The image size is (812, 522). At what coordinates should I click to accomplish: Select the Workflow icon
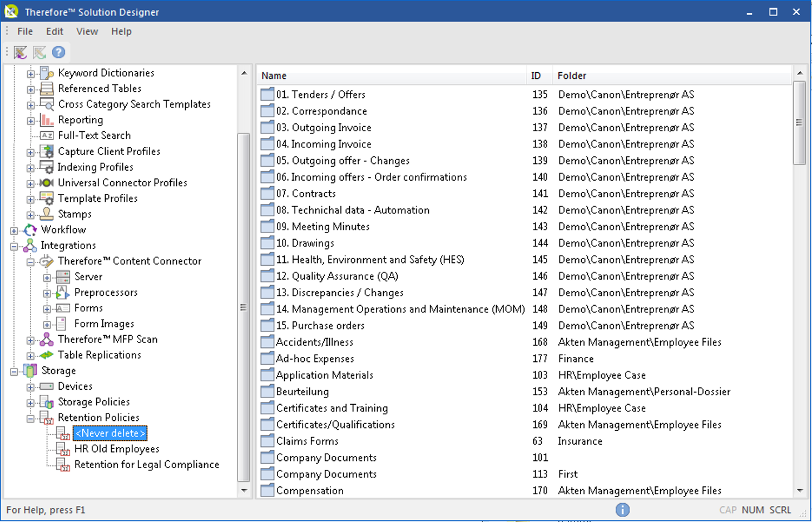tap(30, 230)
